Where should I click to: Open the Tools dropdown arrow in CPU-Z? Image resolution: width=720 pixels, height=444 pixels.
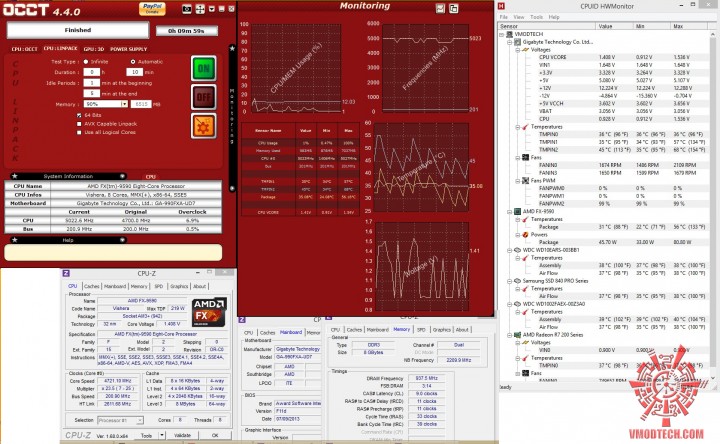tap(162, 435)
